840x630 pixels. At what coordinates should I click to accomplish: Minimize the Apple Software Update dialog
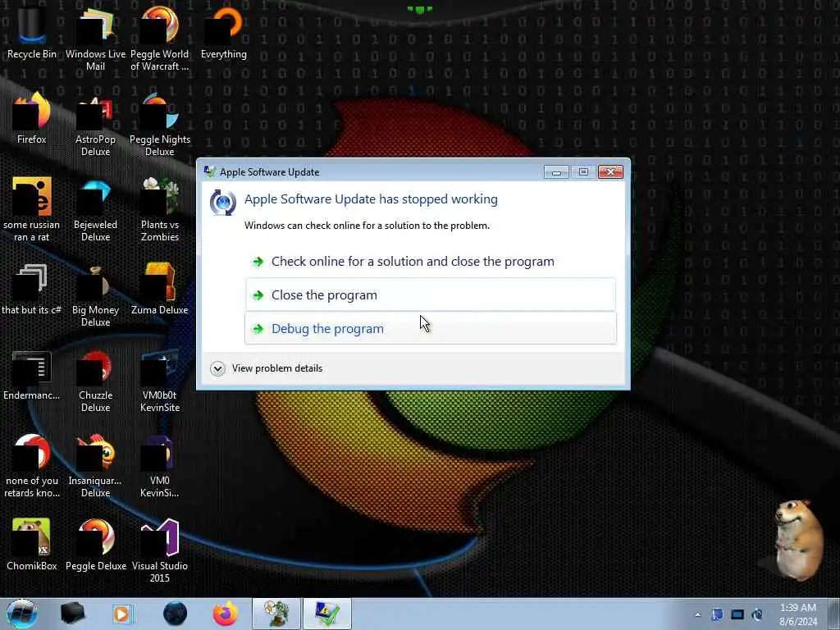(x=556, y=171)
